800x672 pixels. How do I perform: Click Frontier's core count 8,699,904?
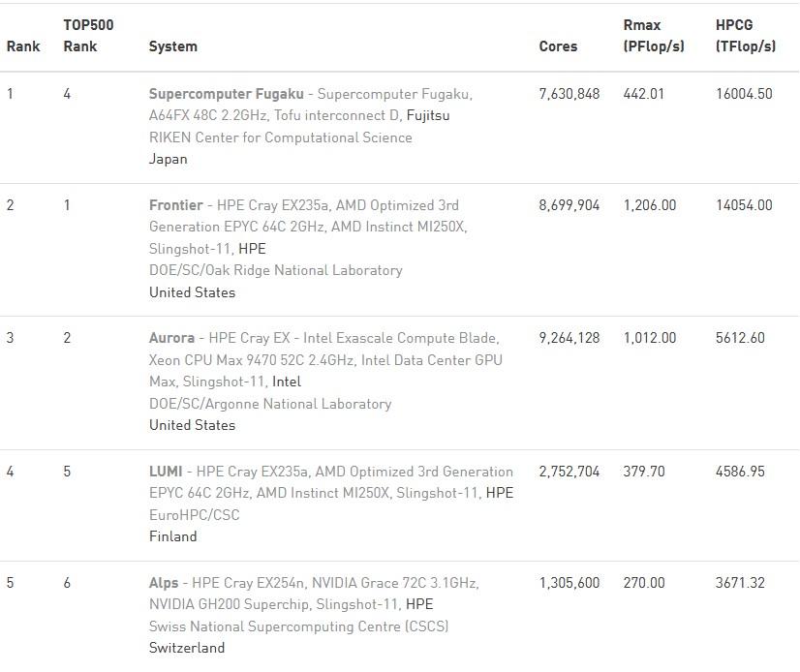coord(569,205)
